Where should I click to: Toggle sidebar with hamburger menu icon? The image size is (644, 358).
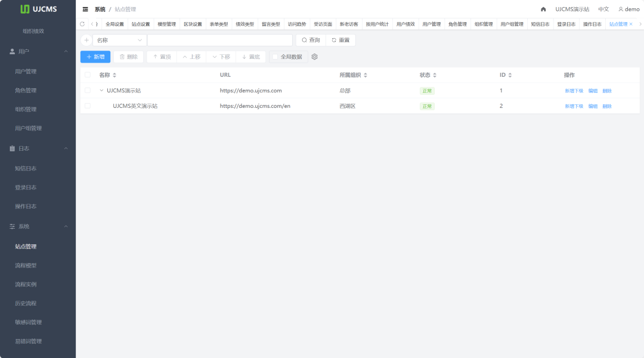tap(85, 9)
